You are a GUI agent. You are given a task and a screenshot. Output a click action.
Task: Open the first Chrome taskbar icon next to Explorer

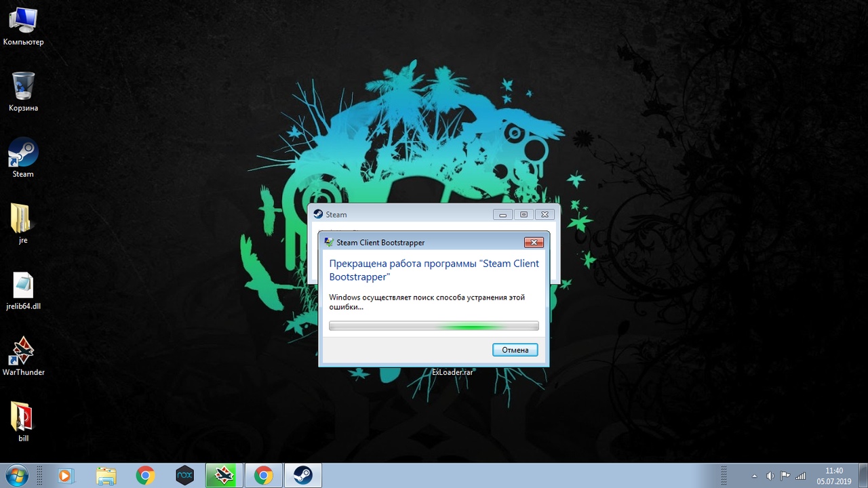tap(145, 476)
